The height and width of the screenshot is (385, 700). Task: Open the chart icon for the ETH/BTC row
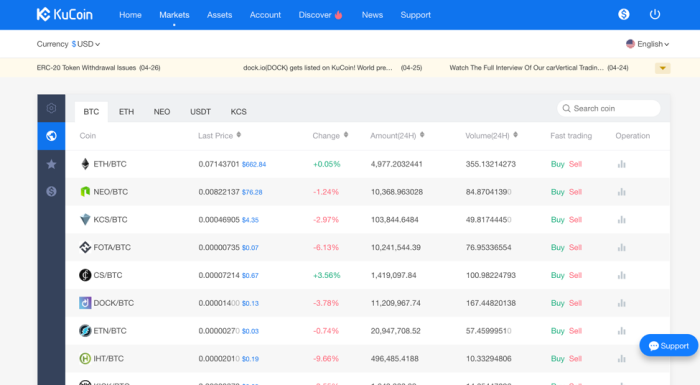(x=621, y=164)
